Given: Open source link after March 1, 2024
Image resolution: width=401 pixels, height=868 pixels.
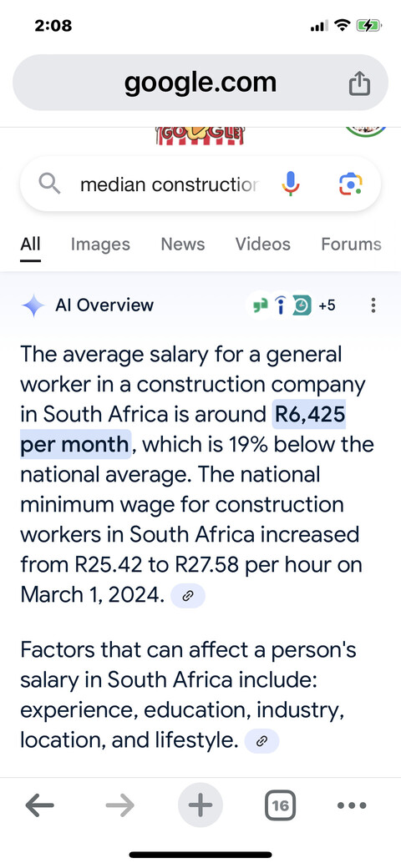Looking at the screenshot, I should (188, 596).
